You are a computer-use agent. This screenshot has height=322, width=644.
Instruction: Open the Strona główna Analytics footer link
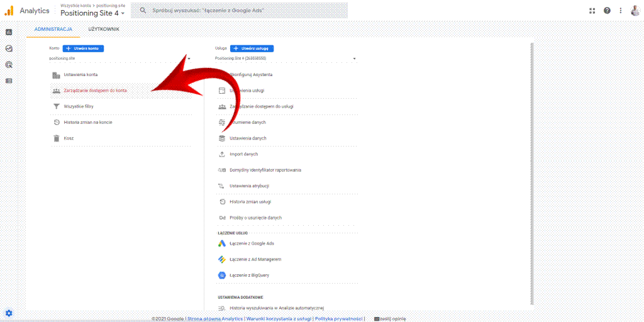(x=215, y=318)
